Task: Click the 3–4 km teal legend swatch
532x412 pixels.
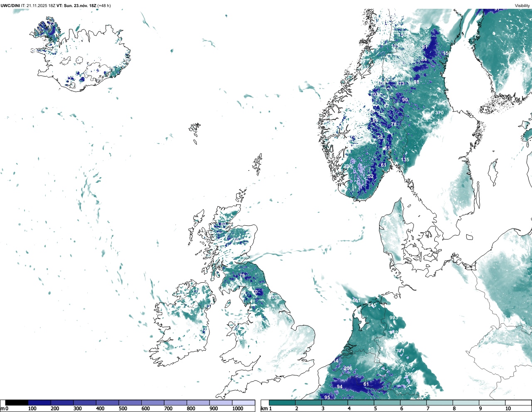Action: [x=335, y=402]
